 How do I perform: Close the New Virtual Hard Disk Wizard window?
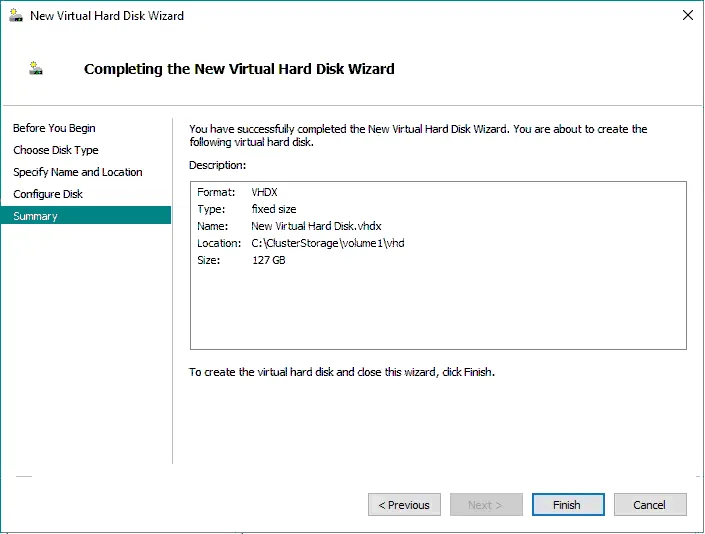pyautogui.click(x=687, y=16)
